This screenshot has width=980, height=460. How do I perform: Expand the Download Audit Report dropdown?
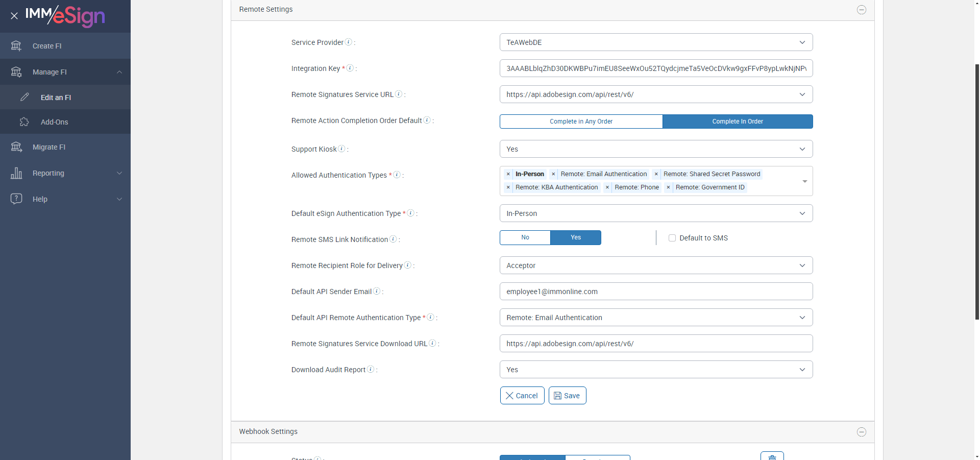click(656, 370)
